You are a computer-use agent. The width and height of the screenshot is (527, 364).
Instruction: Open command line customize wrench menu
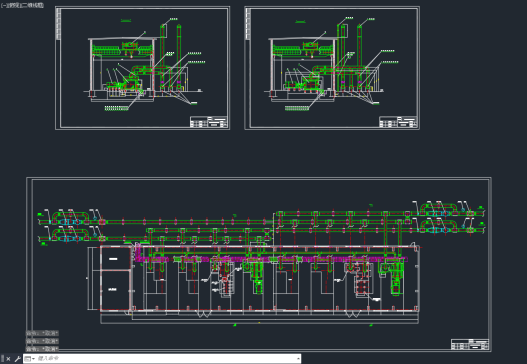click(x=17, y=359)
